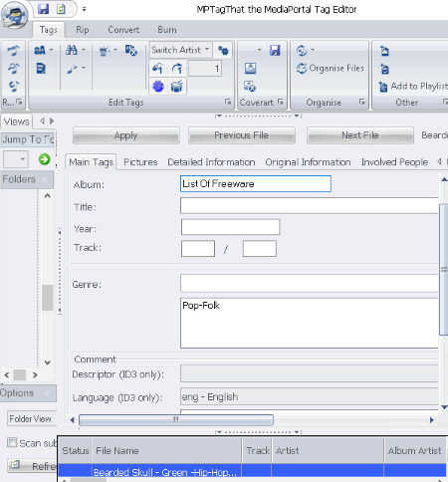Click into the Album field
Screen dimensions: 448x482
256,183
